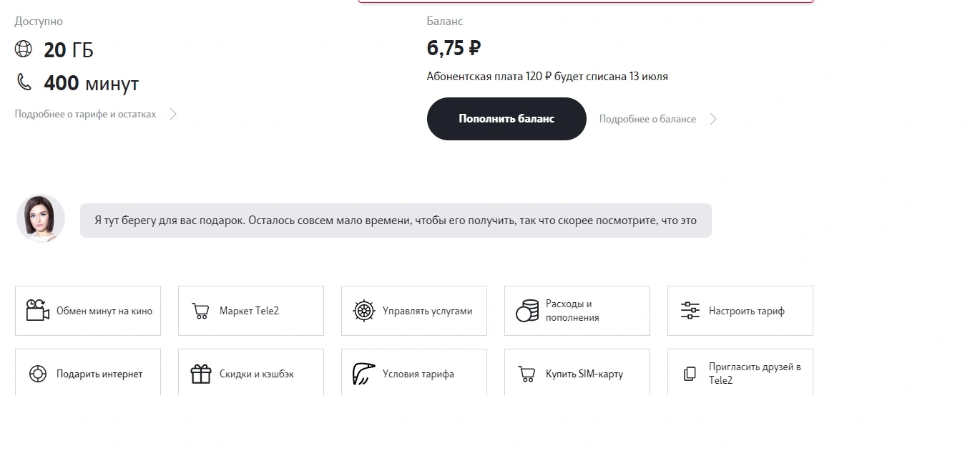Click the ship wheel icon for Управлять услугами
This screenshot has height=464, width=980.
click(x=364, y=311)
